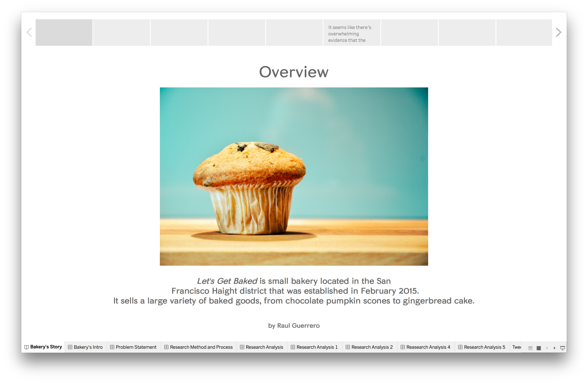This screenshot has height=383, width=588.
Task: Click the muffin image
Action: tap(294, 176)
